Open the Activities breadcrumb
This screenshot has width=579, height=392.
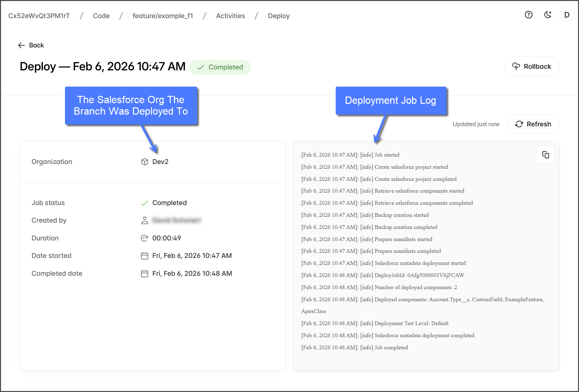click(230, 16)
